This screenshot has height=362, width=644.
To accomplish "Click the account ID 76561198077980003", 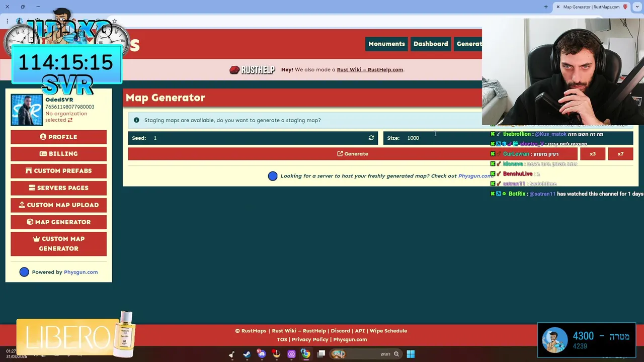I will [69, 107].
